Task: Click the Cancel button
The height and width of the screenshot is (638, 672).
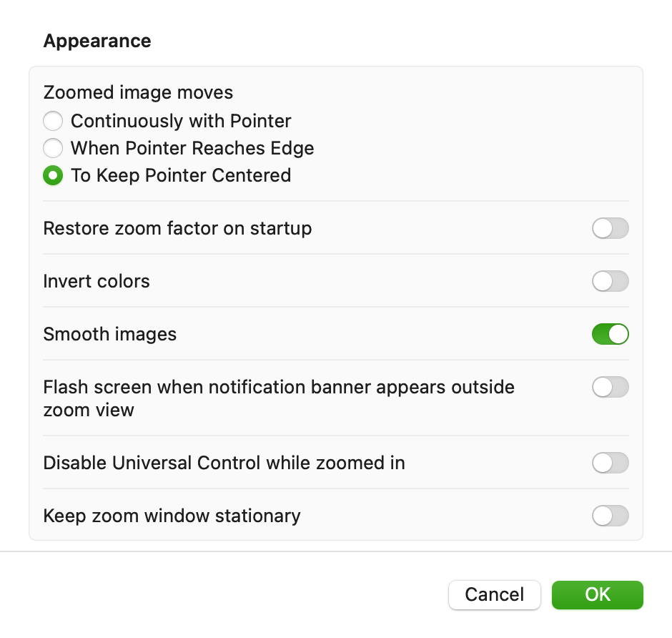Action: tap(495, 594)
